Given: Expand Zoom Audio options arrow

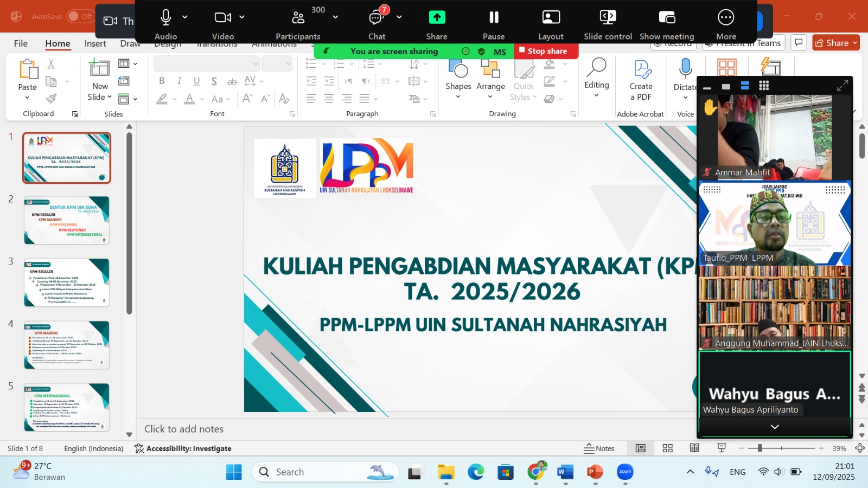Looking at the screenshot, I should pos(185,17).
